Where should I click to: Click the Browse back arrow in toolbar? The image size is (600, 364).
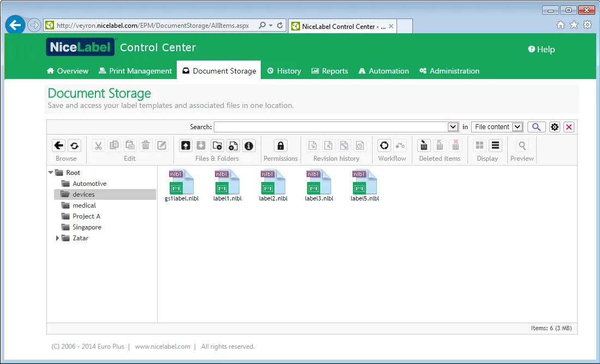[58, 145]
